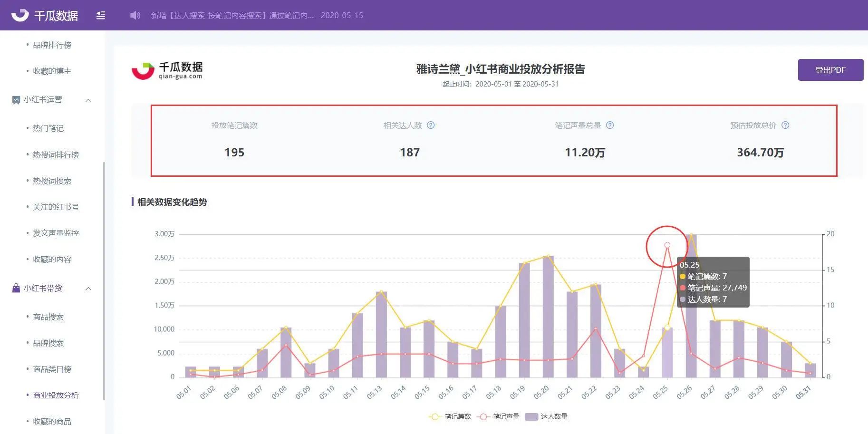868x434 pixels.
Task: Click the 05.20 bar in the chart
Action: coord(548,317)
